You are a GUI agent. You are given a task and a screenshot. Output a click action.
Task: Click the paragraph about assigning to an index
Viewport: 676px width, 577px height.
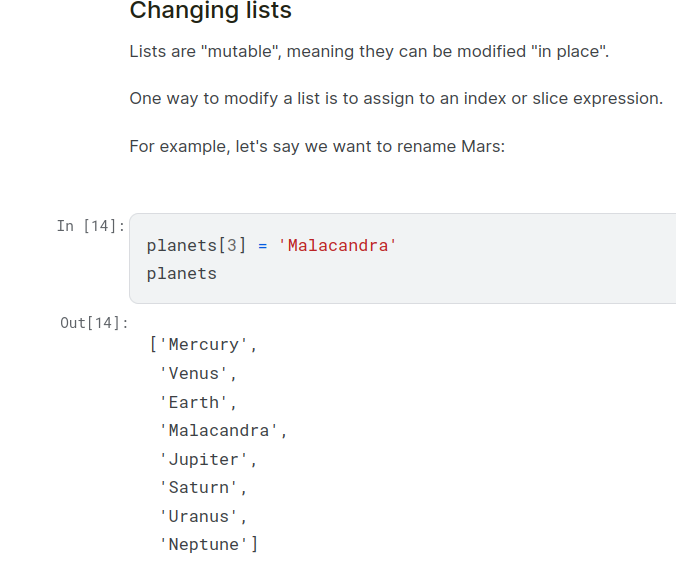(395, 98)
